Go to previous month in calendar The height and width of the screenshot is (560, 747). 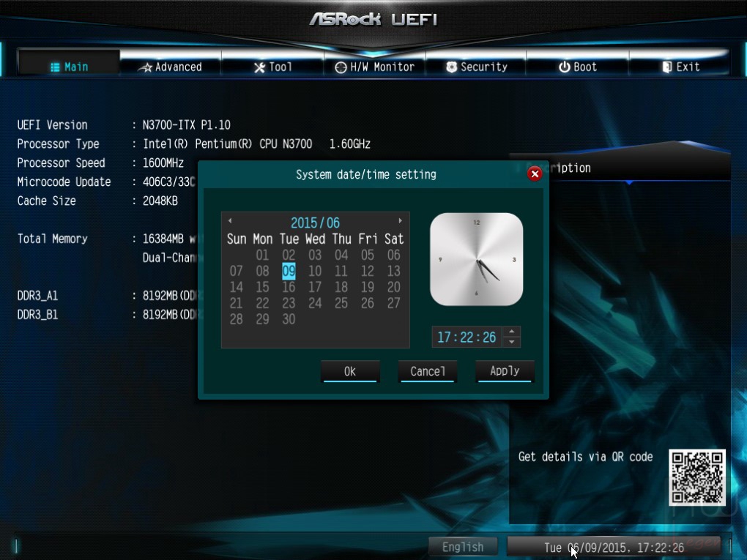pos(230,220)
